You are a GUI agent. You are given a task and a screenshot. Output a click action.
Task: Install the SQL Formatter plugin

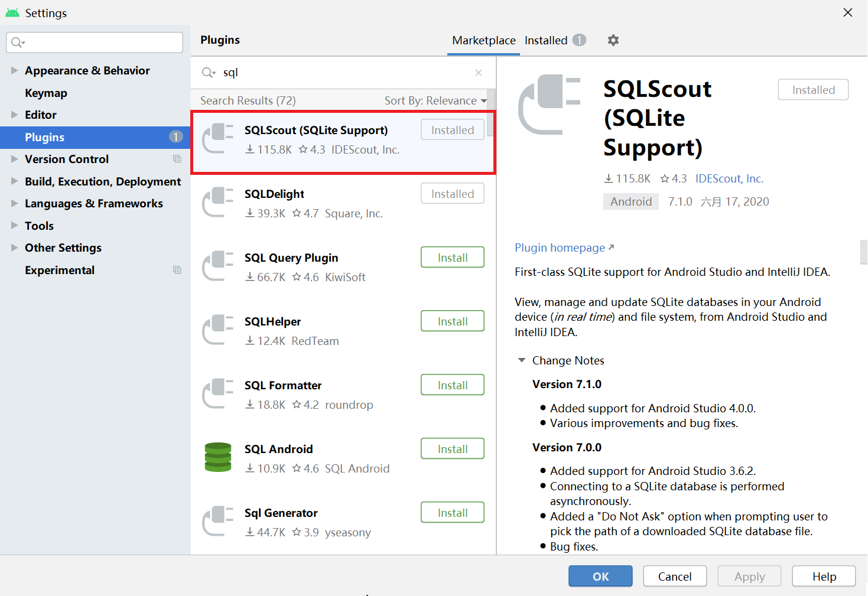453,385
